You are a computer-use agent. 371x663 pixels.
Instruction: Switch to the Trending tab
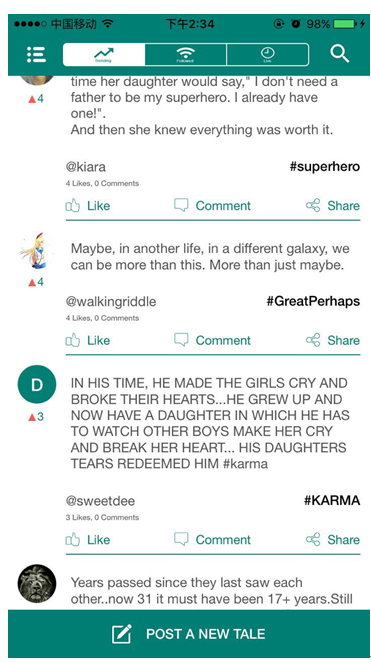click(104, 55)
